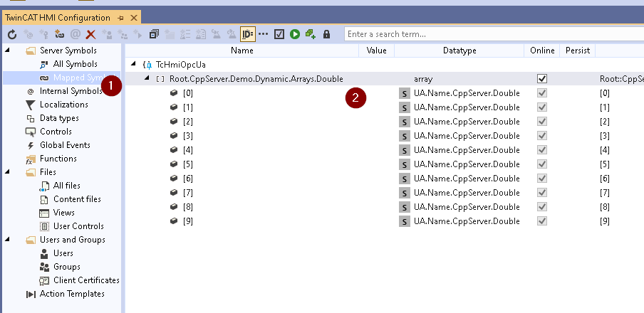Viewport: 644px width, 313px height.
Task: Click the cube icon beside element [8]
Action: 174,207
